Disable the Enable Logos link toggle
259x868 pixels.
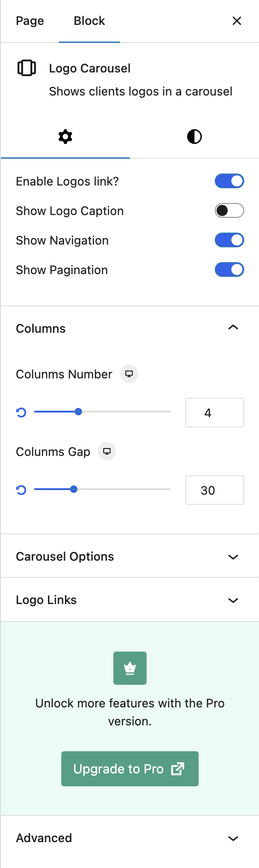(x=230, y=181)
